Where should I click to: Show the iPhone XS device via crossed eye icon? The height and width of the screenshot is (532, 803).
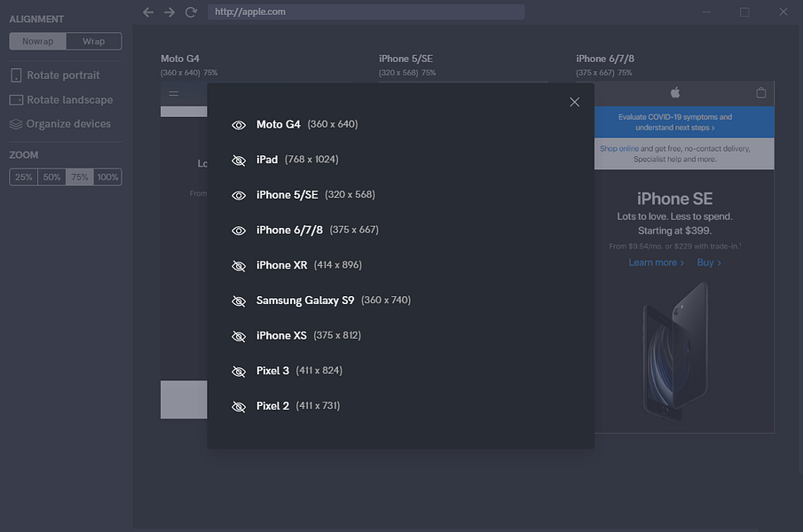[x=239, y=336]
